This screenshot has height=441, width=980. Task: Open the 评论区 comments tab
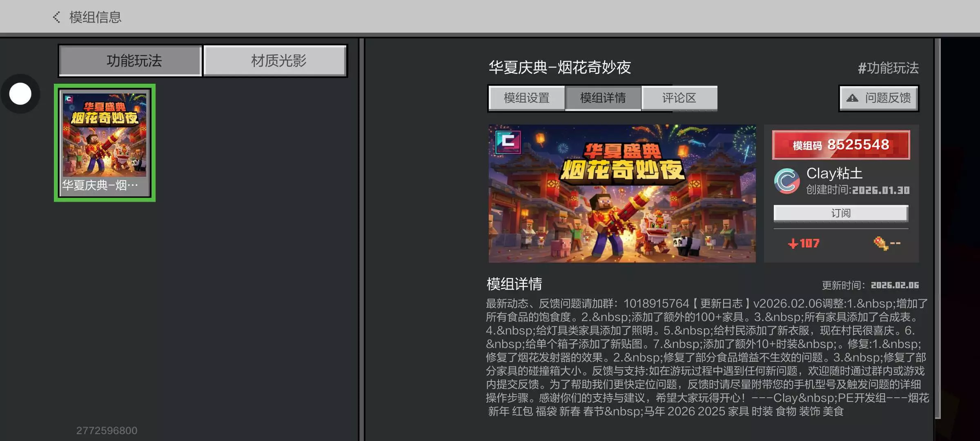tap(679, 98)
